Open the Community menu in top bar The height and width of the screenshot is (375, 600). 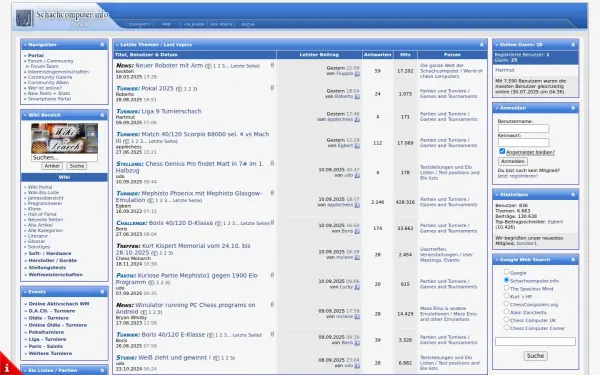pyautogui.click(x=140, y=24)
